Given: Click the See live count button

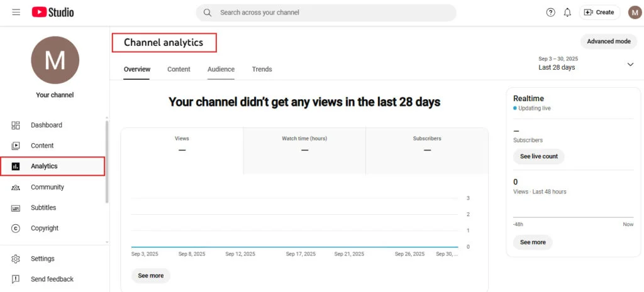Looking at the screenshot, I should coord(538,156).
